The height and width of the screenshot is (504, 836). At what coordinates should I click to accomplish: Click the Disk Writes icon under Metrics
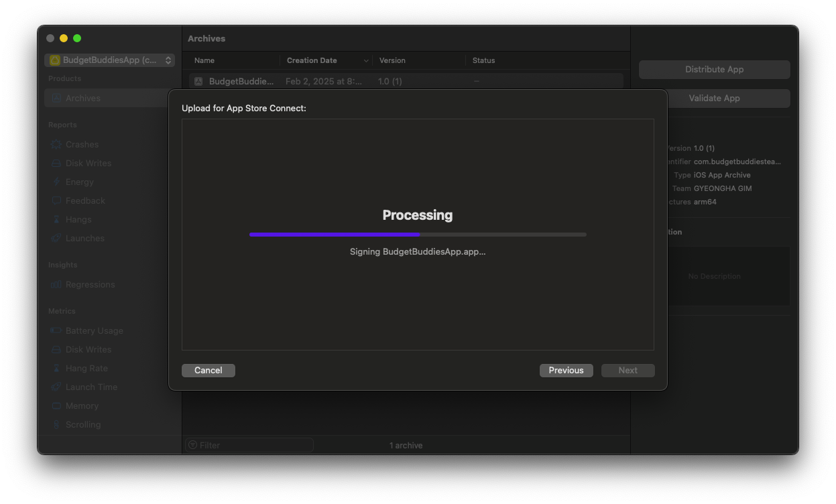56,349
